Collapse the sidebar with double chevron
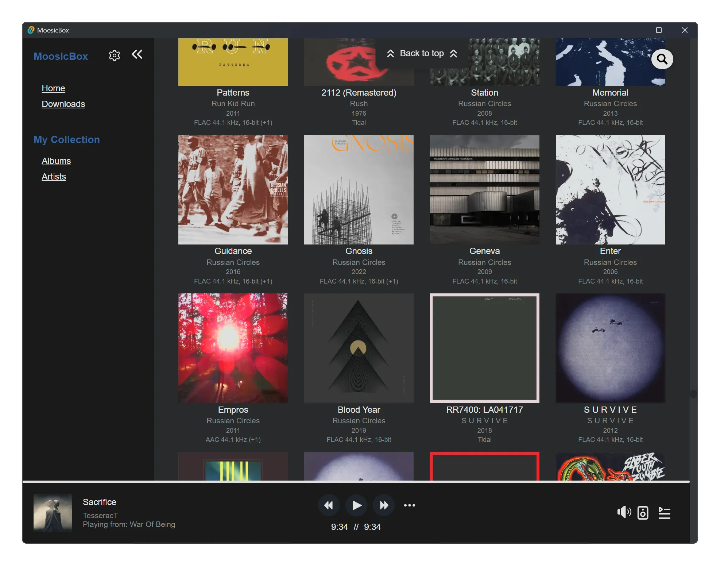Image resolution: width=728 pixels, height=574 pixels. point(137,55)
